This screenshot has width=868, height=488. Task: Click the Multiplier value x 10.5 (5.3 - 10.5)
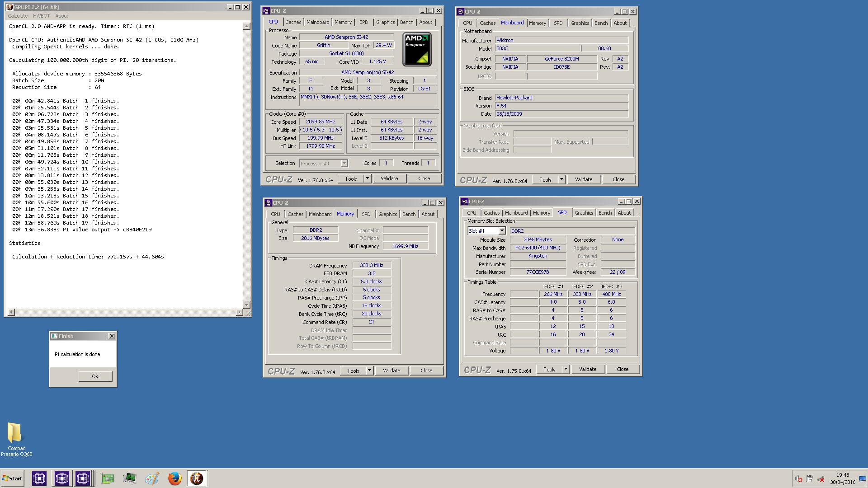click(x=321, y=130)
